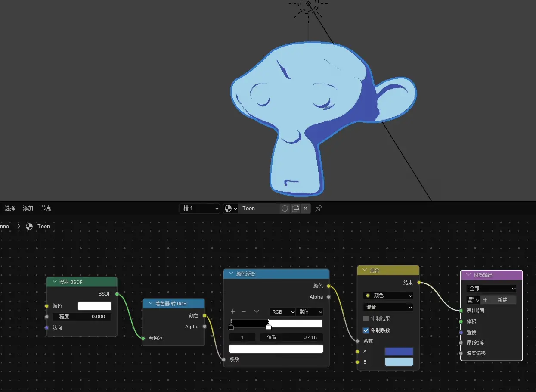This screenshot has height=392, width=536.
Task: Click the sphere icon in Toon breadcrumb
Action: (x=29, y=226)
